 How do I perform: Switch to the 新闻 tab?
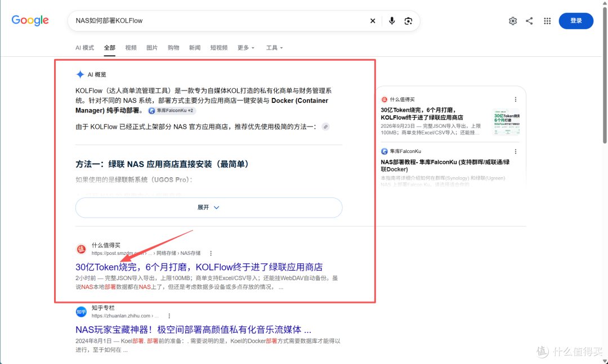click(195, 48)
